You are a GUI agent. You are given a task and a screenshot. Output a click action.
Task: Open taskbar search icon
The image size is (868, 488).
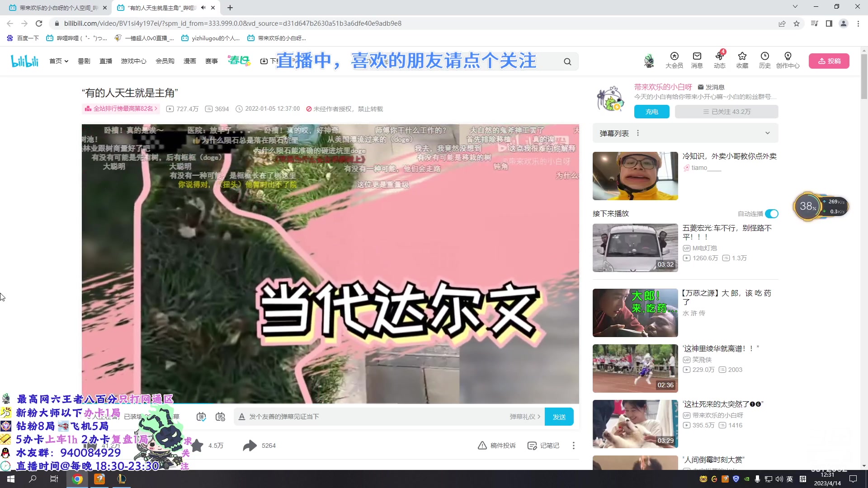[x=33, y=479]
